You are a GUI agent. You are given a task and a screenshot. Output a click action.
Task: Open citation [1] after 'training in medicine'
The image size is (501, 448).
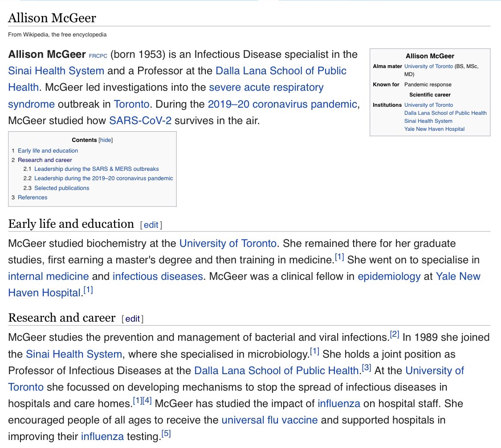pyautogui.click(x=339, y=257)
